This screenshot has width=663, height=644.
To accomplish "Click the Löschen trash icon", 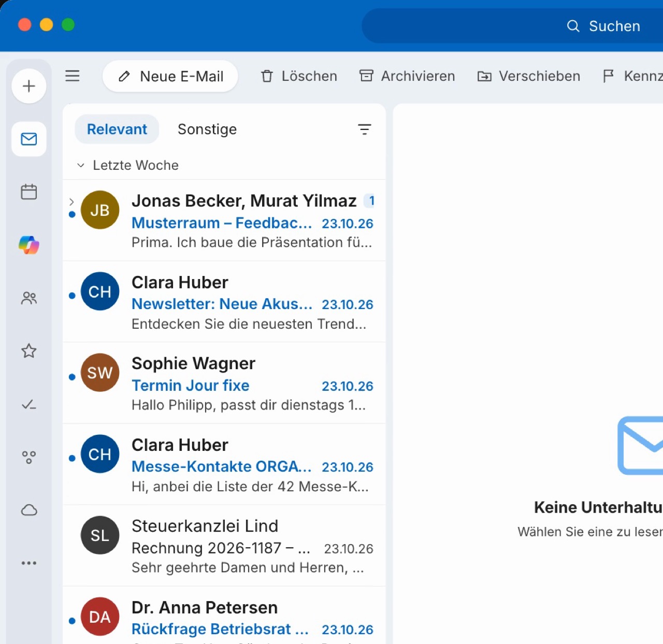I will [x=267, y=76].
